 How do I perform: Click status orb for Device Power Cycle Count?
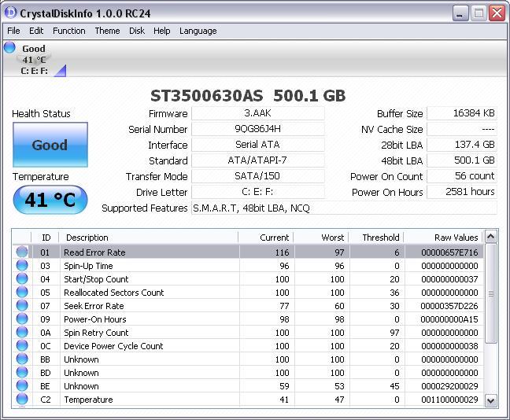click(x=22, y=345)
